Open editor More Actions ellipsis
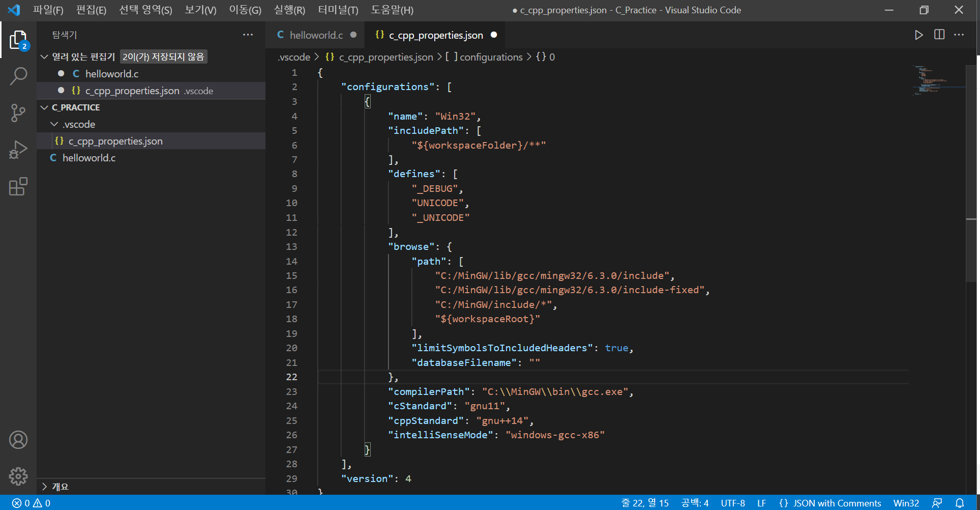The image size is (980, 510). pos(959,35)
